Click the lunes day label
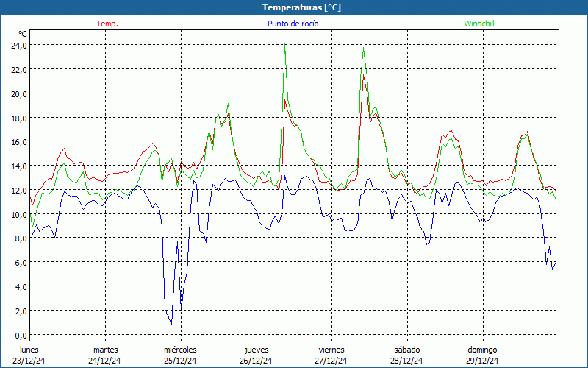 (x=29, y=350)
